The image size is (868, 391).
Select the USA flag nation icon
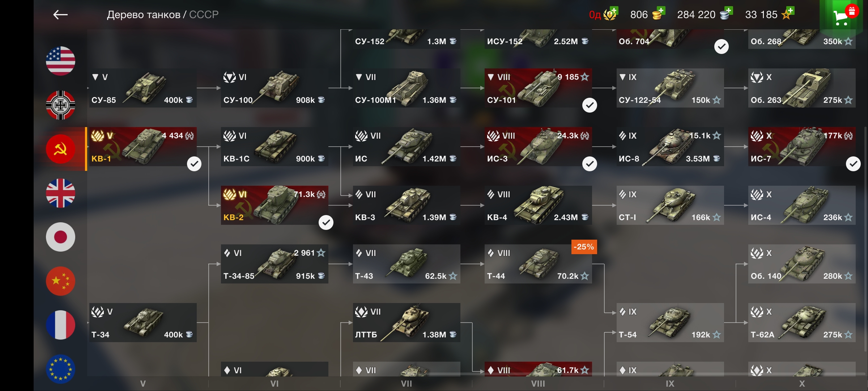[60, 61]
